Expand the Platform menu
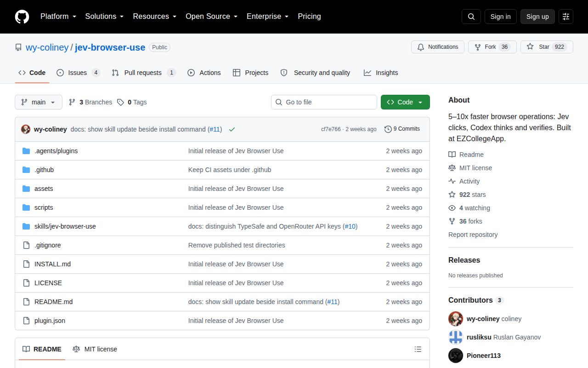Screen dimensions: 588x368 tap(58, 17)
